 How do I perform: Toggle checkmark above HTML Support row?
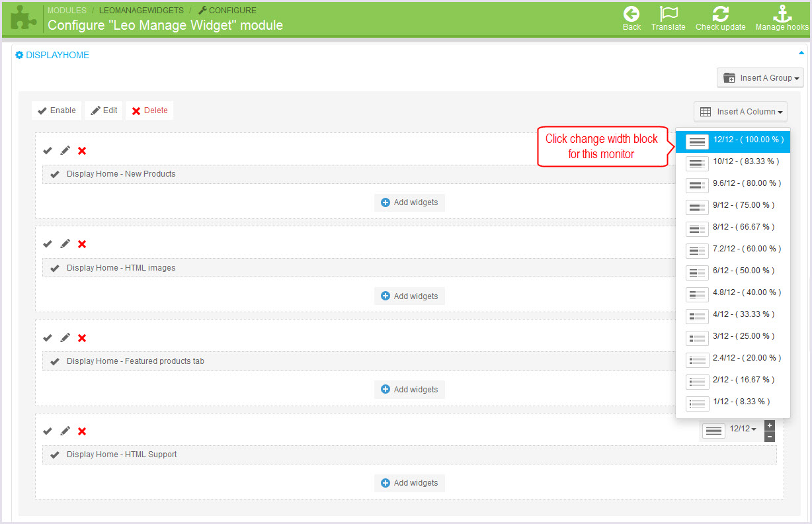(x=48, y=431)
